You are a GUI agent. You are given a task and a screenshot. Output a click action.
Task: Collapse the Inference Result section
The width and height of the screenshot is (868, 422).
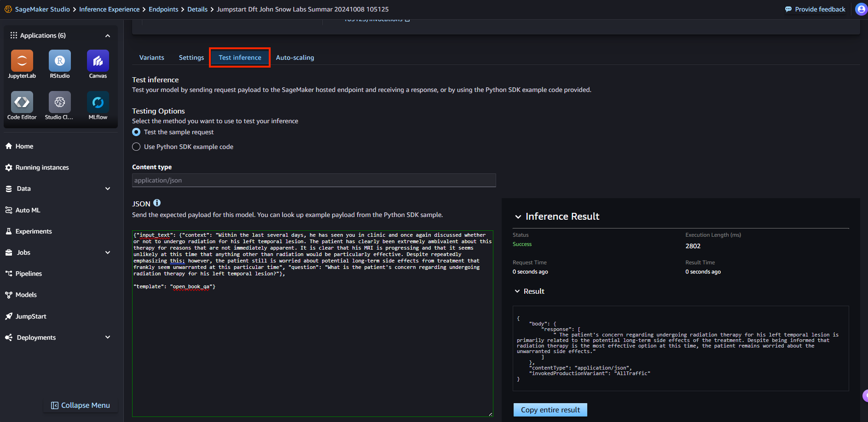[518, 217]
